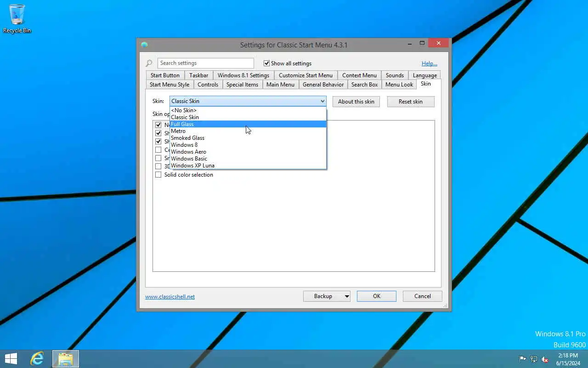Image resolution: width=588 pixels, height=368 pixels.
Task: Open the Backup button dropdown arrow
Action: point(346,296)
